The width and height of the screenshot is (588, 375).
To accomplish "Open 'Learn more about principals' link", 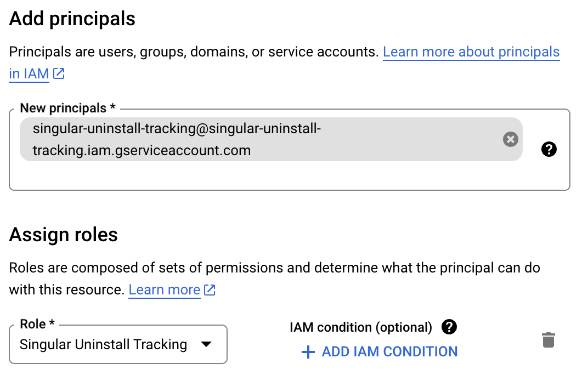I will (x=471, y=52).
